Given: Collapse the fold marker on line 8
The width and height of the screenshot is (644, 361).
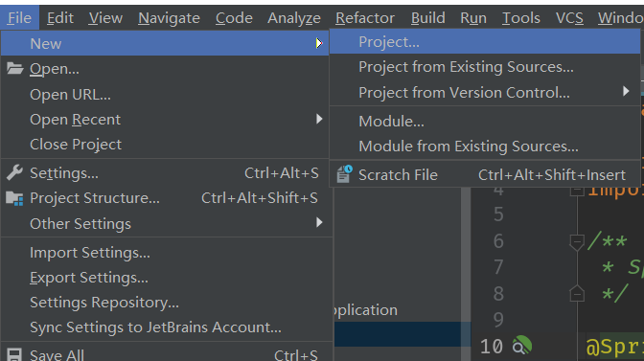Looking at the screenshot, I should pyautogui.click(x=577, y=294).
